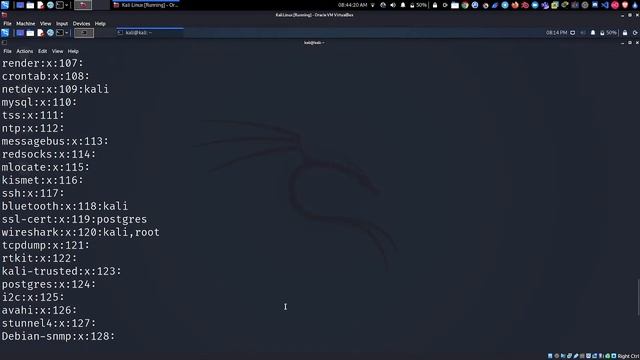
Task: Click lock screen icon in host top panel
Action: (x=435, y=5)
